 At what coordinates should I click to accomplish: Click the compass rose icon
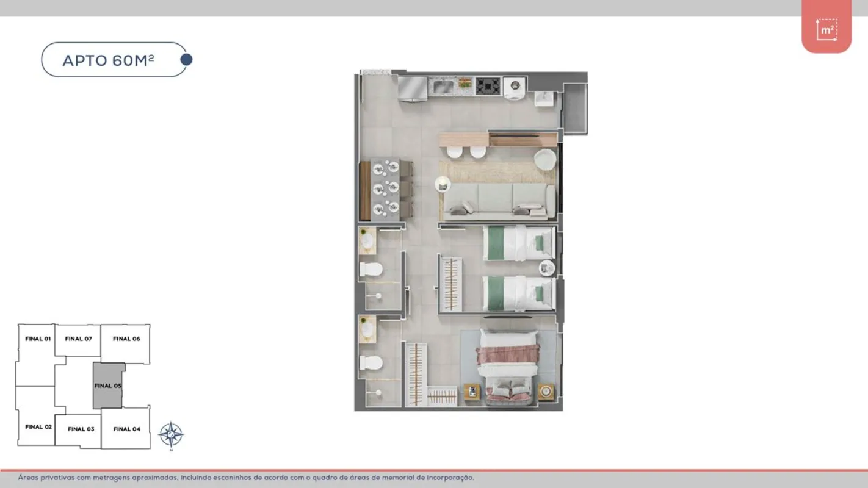pos(171,435)
